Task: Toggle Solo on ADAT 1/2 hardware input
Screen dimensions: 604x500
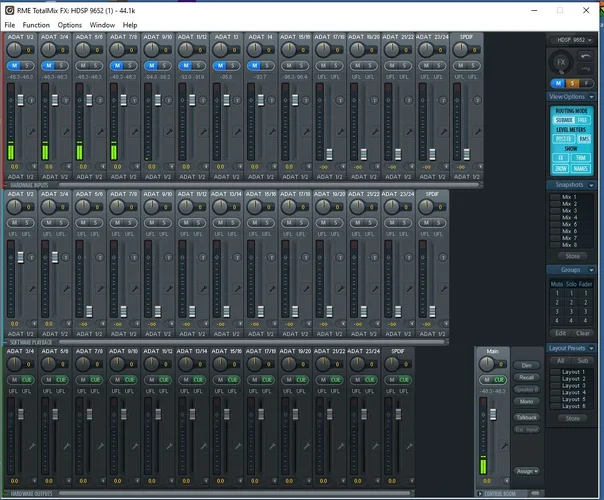Action: tap(28, 66)
